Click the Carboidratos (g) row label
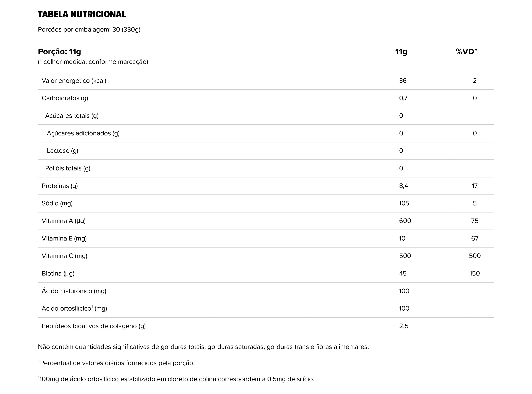This screenshot has height=394, width=532. click(65, 98)
